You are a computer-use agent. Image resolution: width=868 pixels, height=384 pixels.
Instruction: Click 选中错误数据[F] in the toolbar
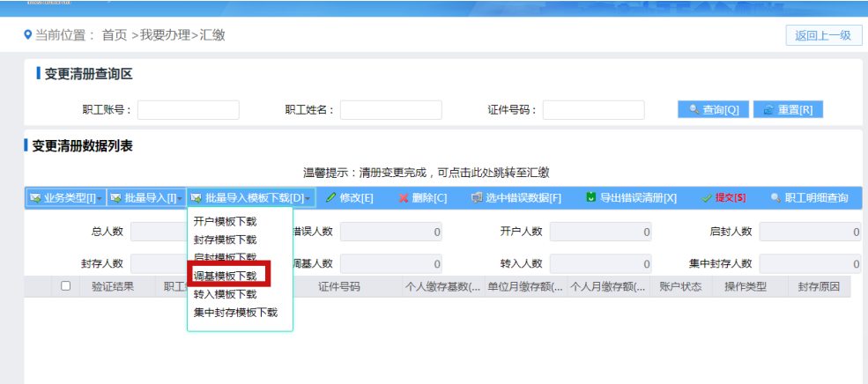tap(516, 198)
